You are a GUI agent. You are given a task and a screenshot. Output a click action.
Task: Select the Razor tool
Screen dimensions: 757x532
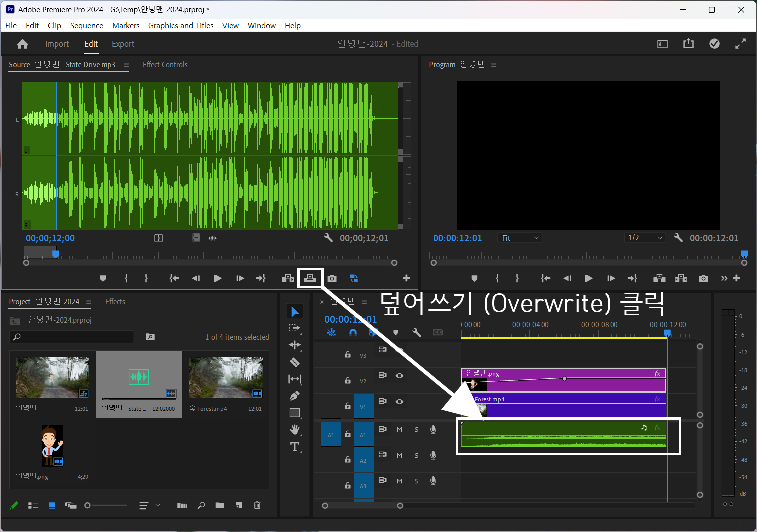295,362
